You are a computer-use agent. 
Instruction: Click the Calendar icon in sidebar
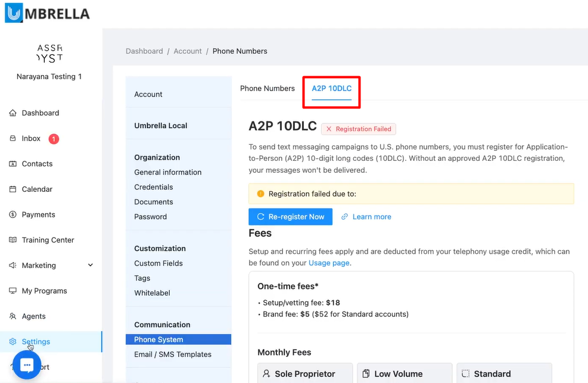tap(13, 189)
